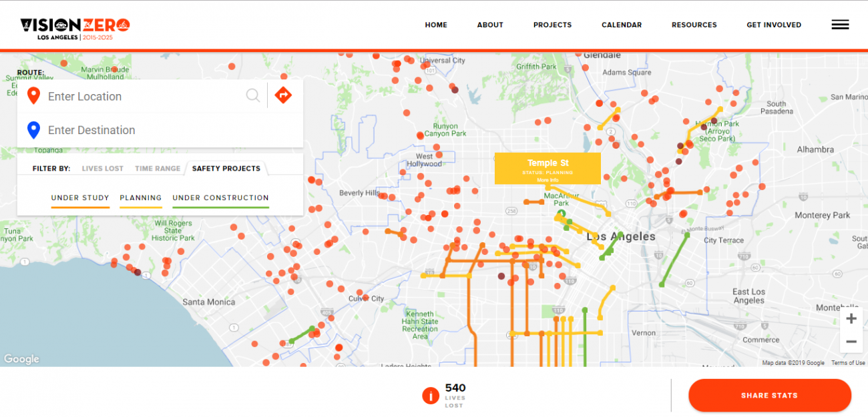Open the hamburger menu icon
This screenshot has width=868, height=417.
[840, 25]
